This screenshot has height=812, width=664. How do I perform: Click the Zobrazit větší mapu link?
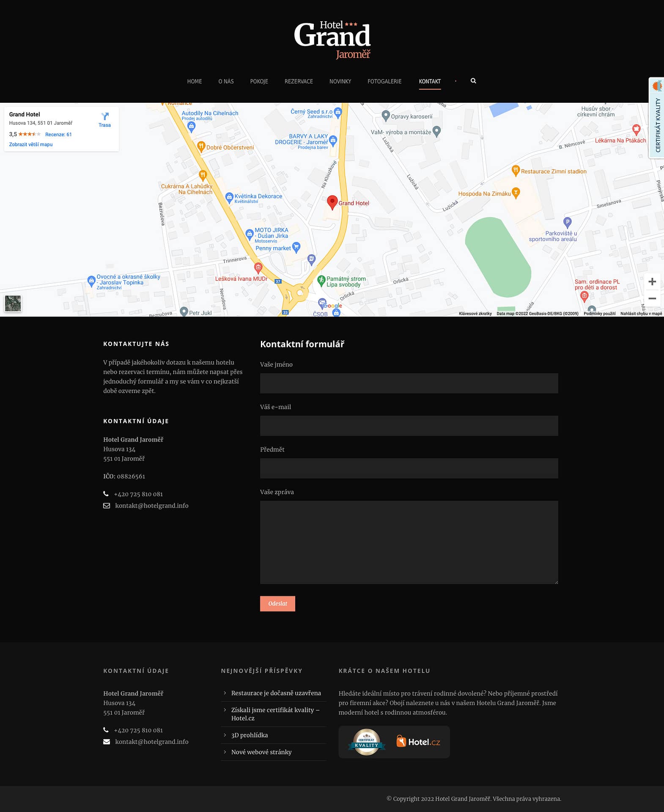click(31, 145)
